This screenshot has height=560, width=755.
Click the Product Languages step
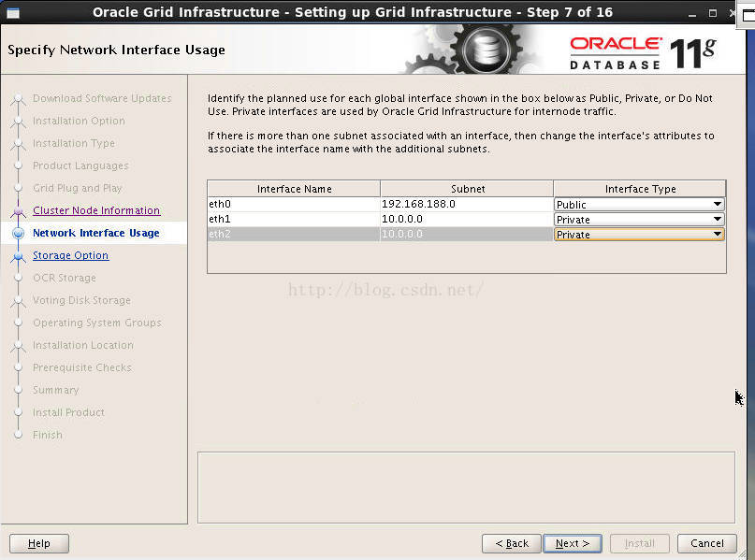tap(80, 165)
